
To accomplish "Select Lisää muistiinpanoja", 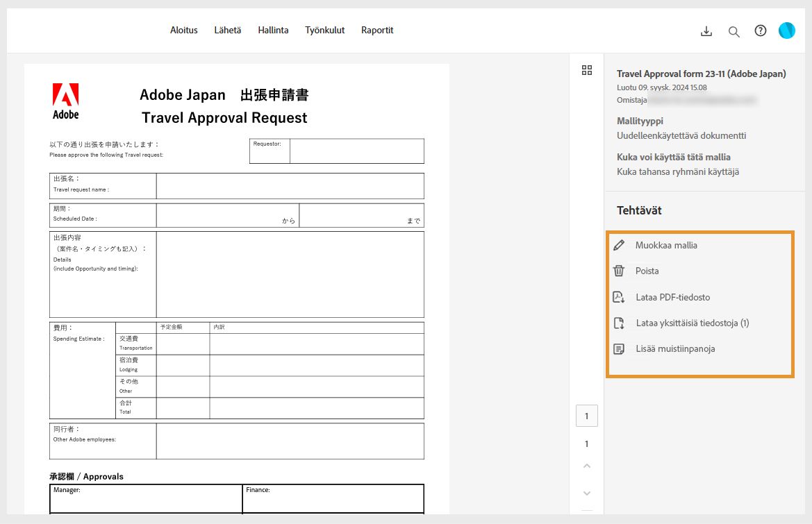I will (x=675, y=348).
